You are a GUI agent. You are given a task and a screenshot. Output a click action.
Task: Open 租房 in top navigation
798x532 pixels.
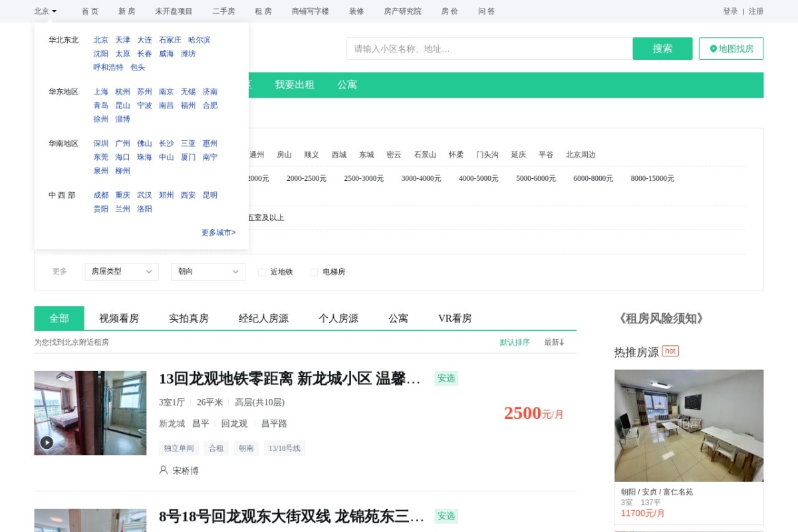click(x=263, y=11)
